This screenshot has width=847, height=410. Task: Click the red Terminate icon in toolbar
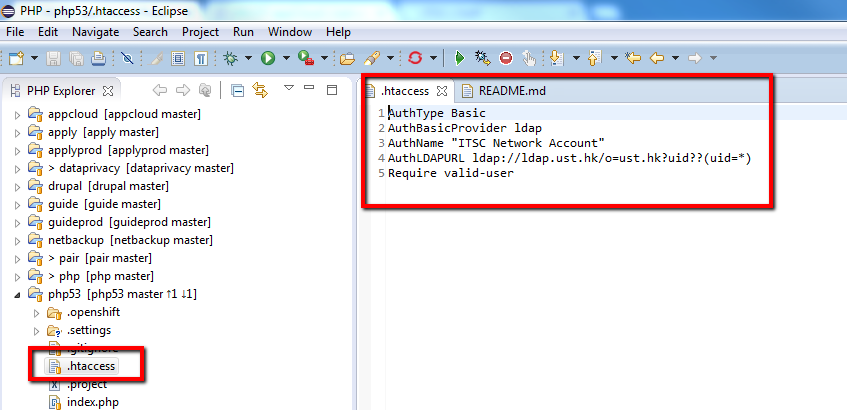[506, 58]
